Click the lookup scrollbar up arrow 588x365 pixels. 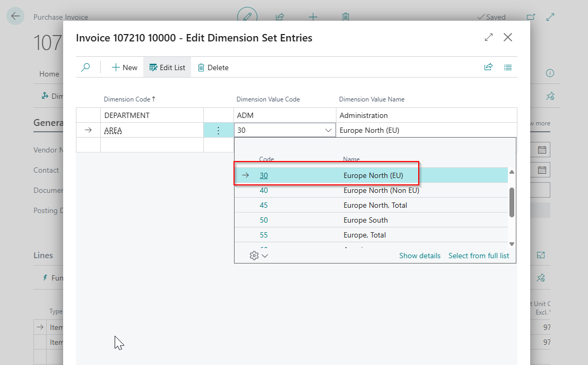pos(512,172)
